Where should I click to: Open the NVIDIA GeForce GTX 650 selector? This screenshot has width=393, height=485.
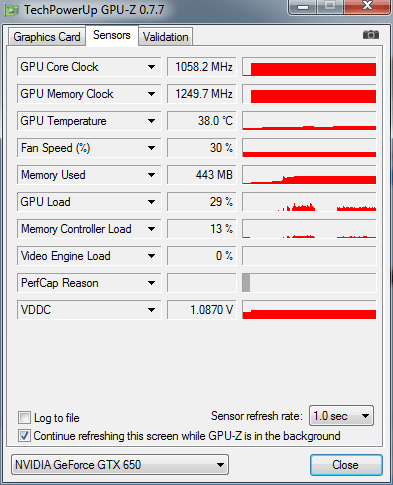120,464
